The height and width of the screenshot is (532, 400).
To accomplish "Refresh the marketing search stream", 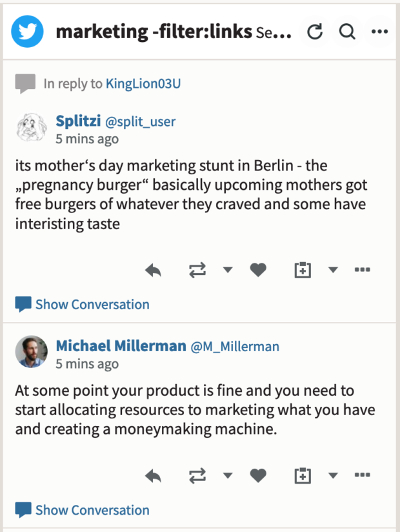I will click(x=315, y=32).
